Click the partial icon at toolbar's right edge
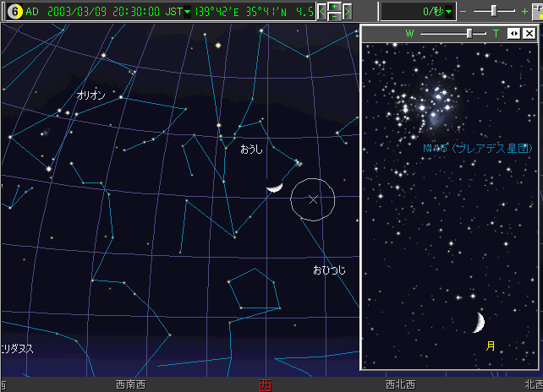The height and width of the screenshot is (392, 543). (537, 11)
